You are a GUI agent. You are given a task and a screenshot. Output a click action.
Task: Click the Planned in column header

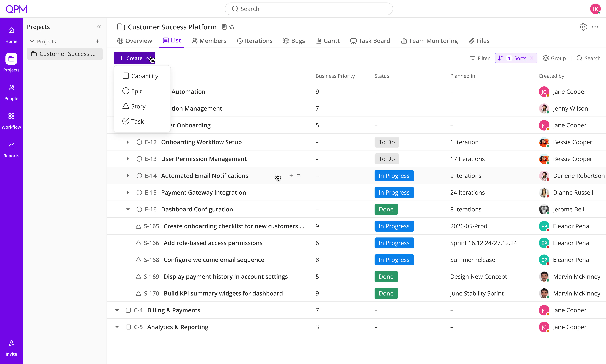pyautogui.click(x=463, y=76)
